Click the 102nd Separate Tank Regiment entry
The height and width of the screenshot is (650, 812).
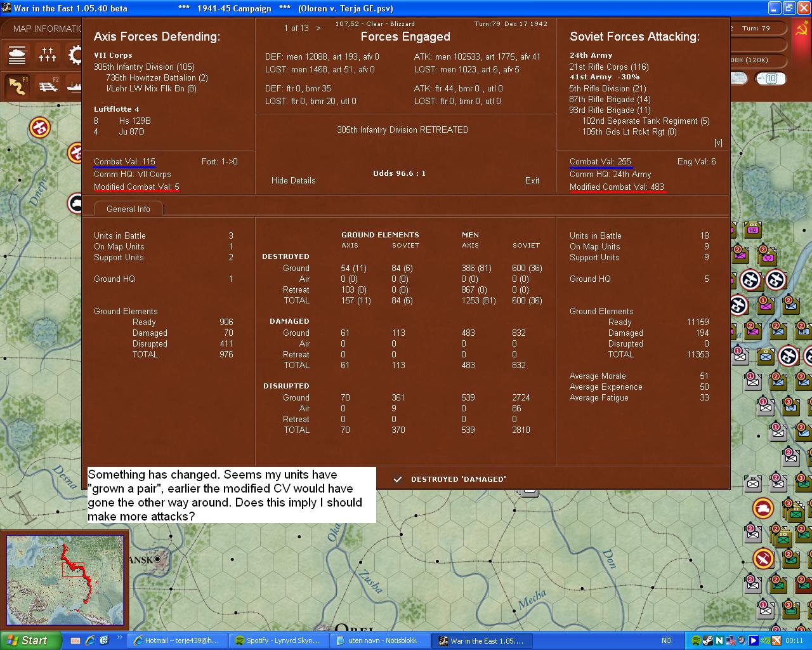[646, 121]
